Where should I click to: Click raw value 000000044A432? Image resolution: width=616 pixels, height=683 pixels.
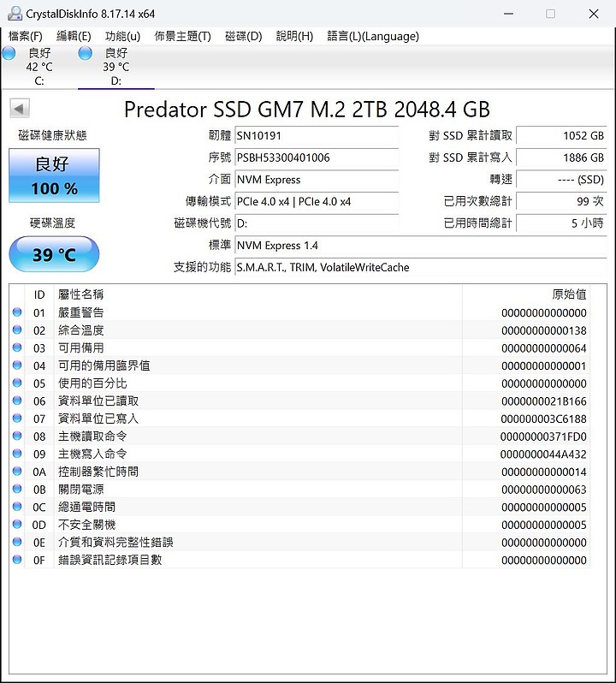(543, 454)
